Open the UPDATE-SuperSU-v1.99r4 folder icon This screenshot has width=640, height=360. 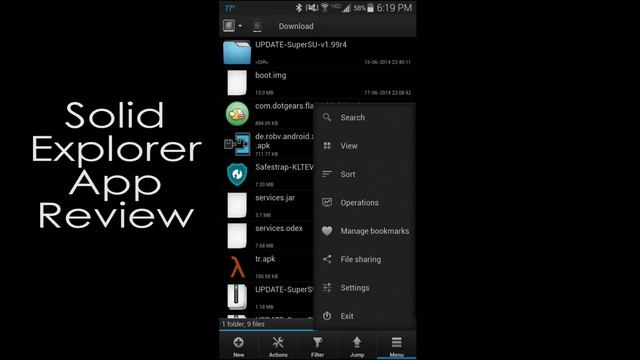click(x=237, y=52)
